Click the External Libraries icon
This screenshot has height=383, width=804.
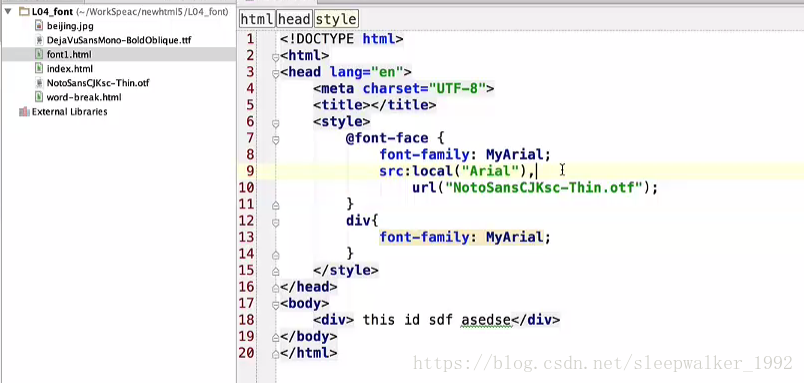click(24, 112)
